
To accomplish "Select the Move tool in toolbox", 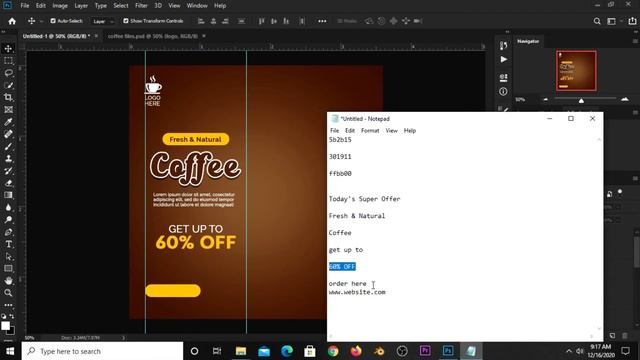I will [8, 49].
